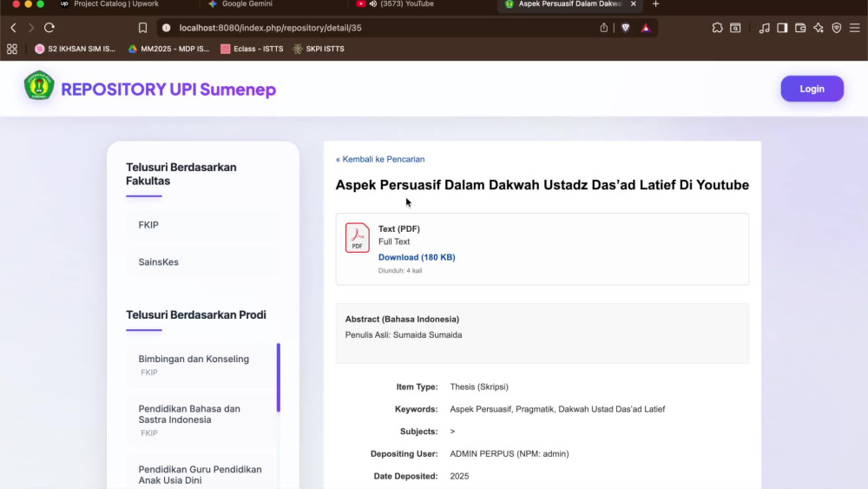Bookmark this page with bookmark icon
This screenshot has height=489, width=868.
click(x=143, y=28)
